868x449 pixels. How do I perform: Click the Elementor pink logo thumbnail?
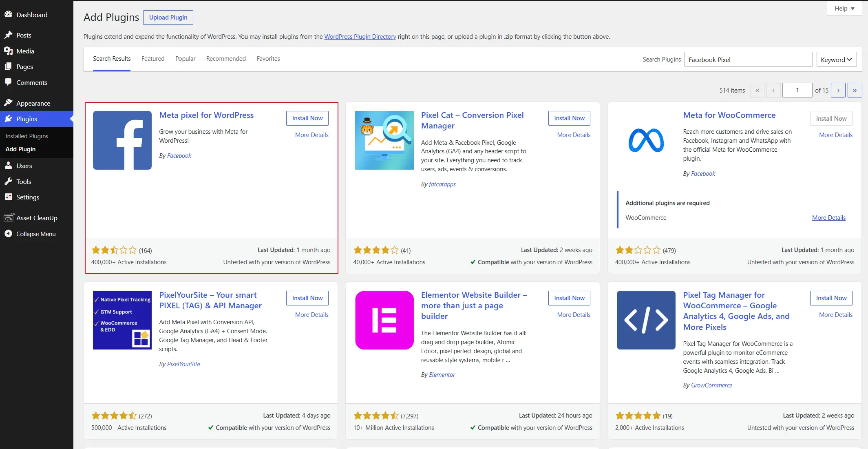[384, 320]
